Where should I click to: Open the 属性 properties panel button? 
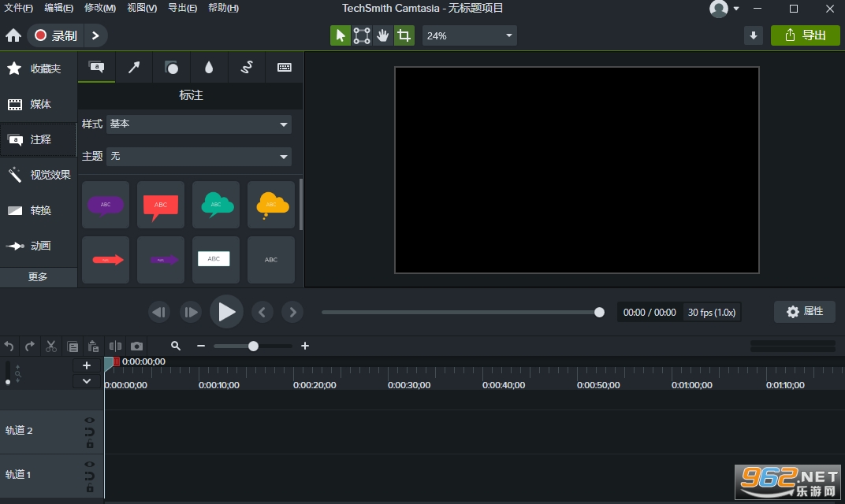pos(805,312)
